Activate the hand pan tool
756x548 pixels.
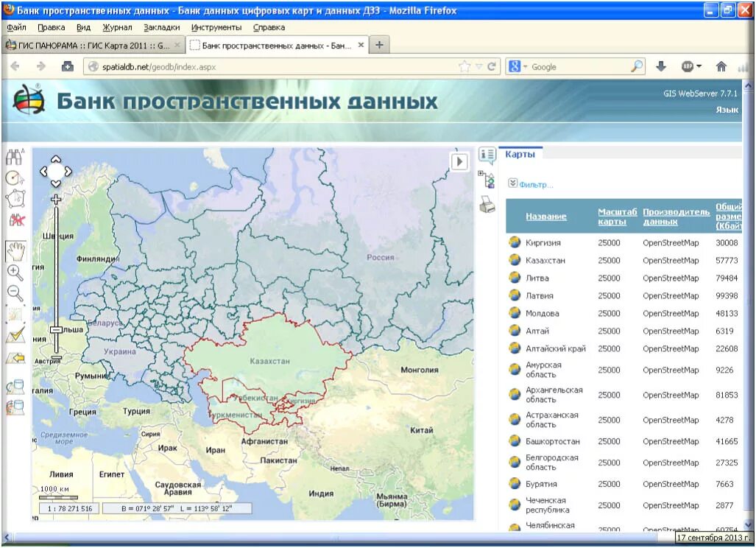click(x=16, y=251)
